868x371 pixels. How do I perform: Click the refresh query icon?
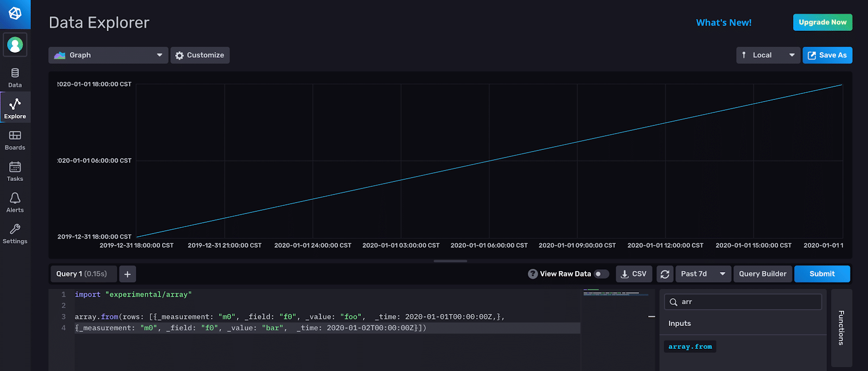click(x=665, y=274)
